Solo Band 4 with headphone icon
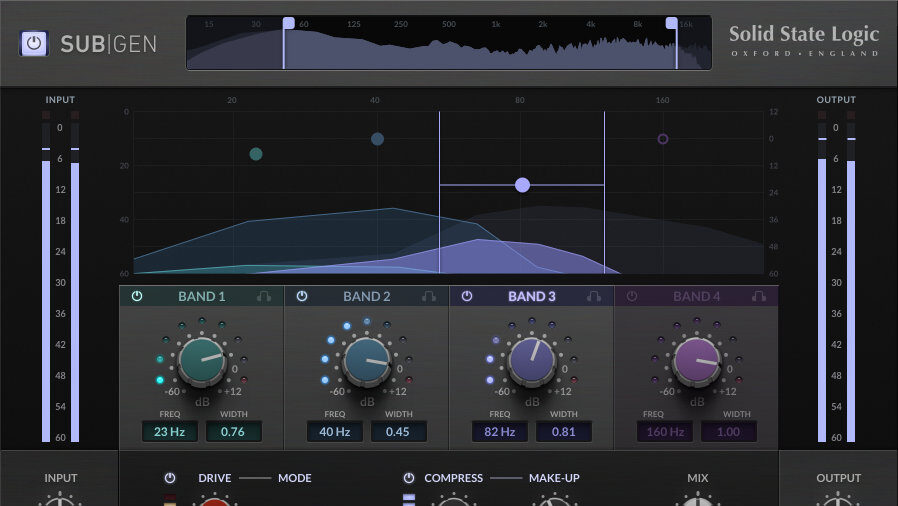The width and height of the screenshot is (898, 506). point(759,296)
